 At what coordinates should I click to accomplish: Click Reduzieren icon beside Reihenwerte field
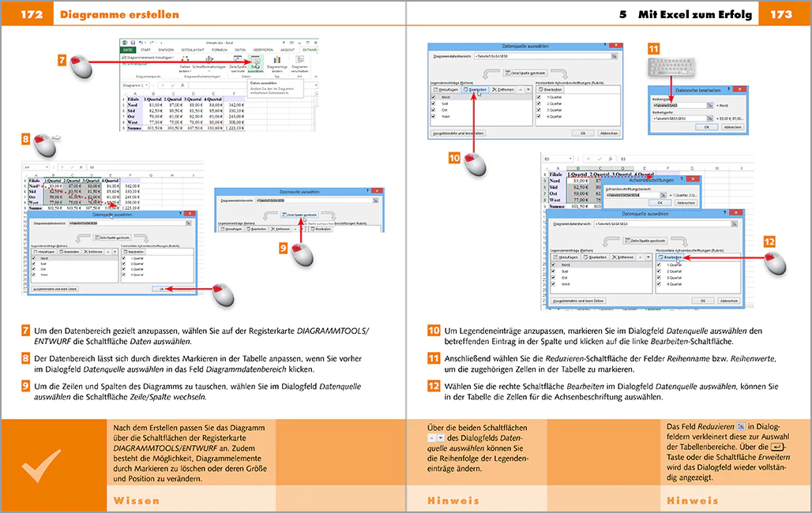tap(710, 118)
